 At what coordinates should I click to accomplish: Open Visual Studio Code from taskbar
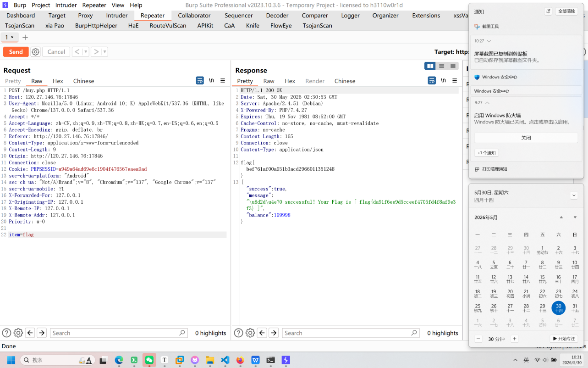point(225,360)
